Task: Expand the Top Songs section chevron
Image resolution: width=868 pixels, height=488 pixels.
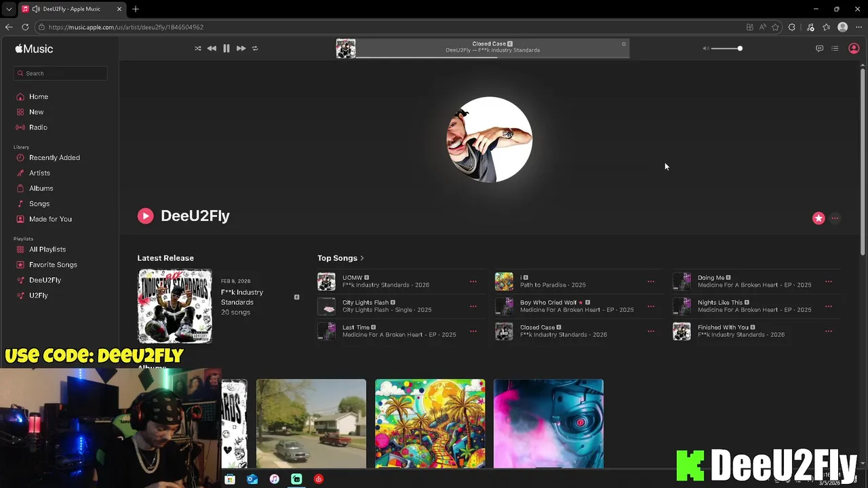Action: [x=362, y=258]
